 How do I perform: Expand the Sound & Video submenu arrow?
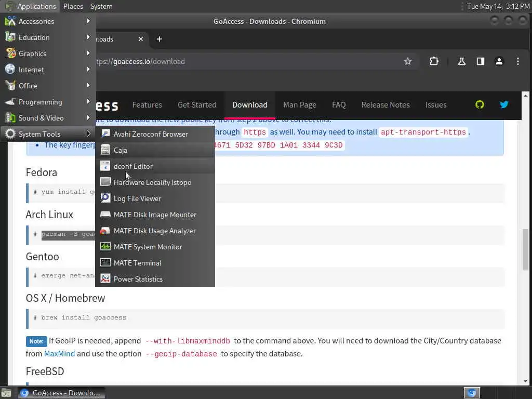click(88, 118)
